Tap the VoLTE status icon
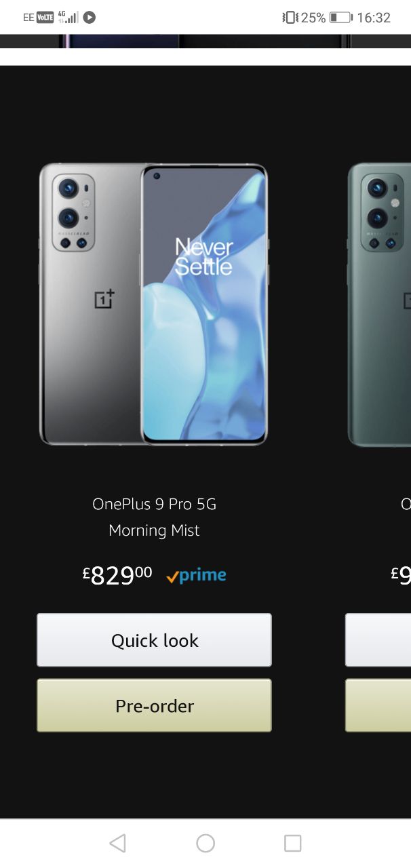 [x=45, y=18]
